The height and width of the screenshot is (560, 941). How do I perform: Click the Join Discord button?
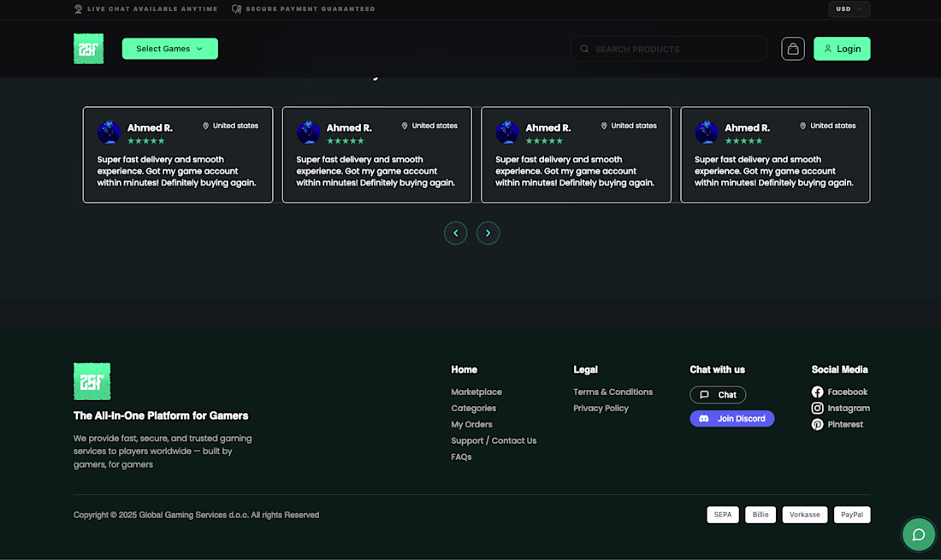coord(732,418)
